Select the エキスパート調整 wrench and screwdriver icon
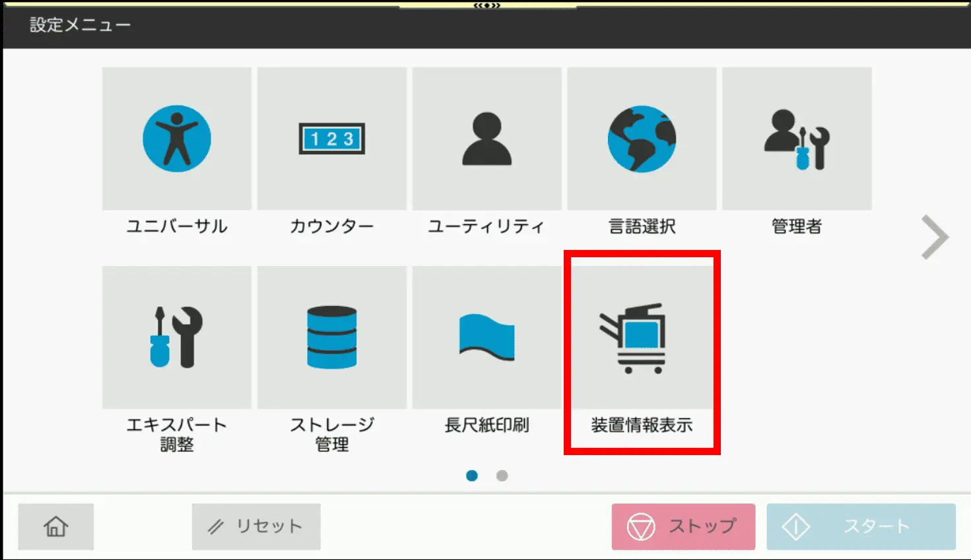 coord(176,338)
